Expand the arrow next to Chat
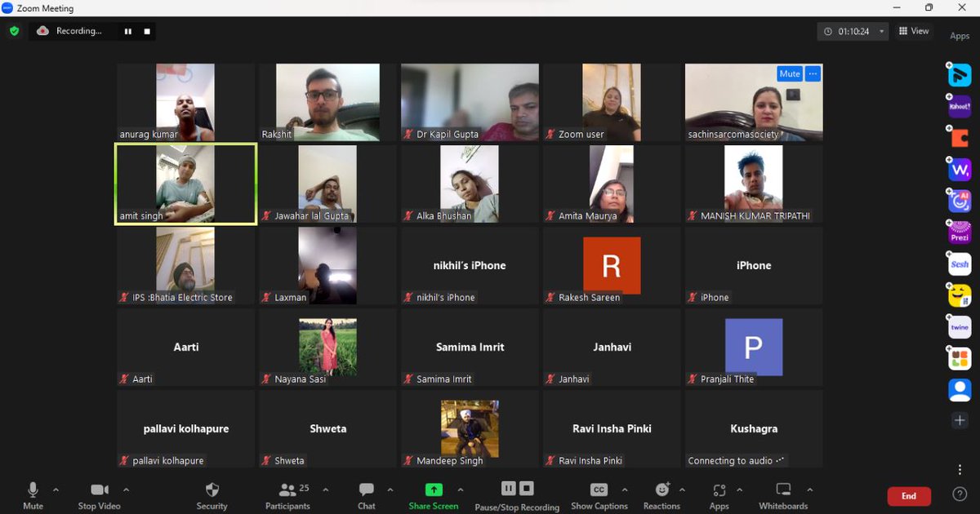 coord(390,490)
